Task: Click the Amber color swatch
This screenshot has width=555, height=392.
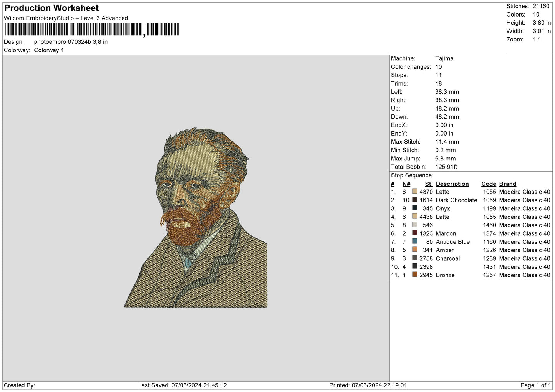Action: coord(415,250)
